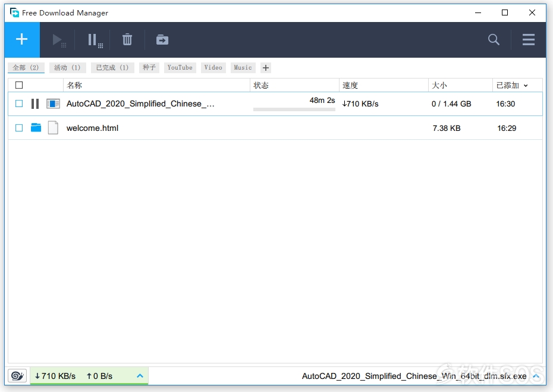
Task: Open the hamburger main menu
Action: 528,39
